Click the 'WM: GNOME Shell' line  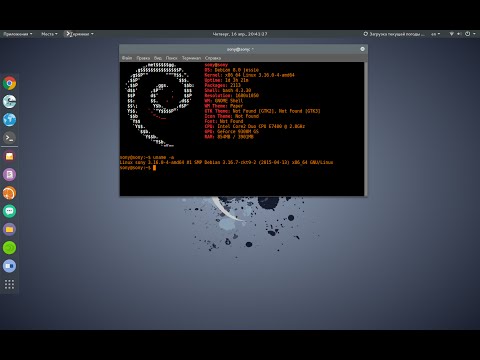click(224, 101)
